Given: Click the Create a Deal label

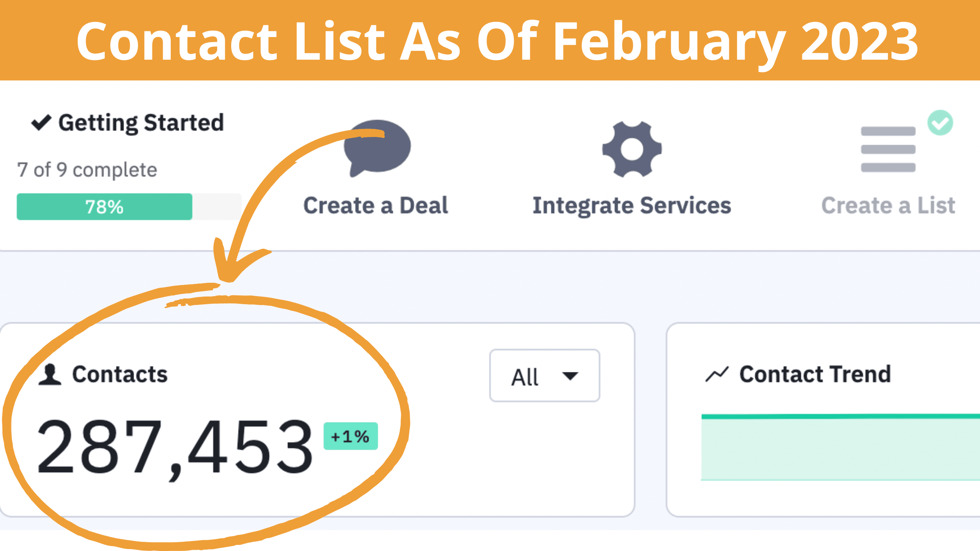Looking at the screenshot, I should pyautogui.click(x=376, y=205).
